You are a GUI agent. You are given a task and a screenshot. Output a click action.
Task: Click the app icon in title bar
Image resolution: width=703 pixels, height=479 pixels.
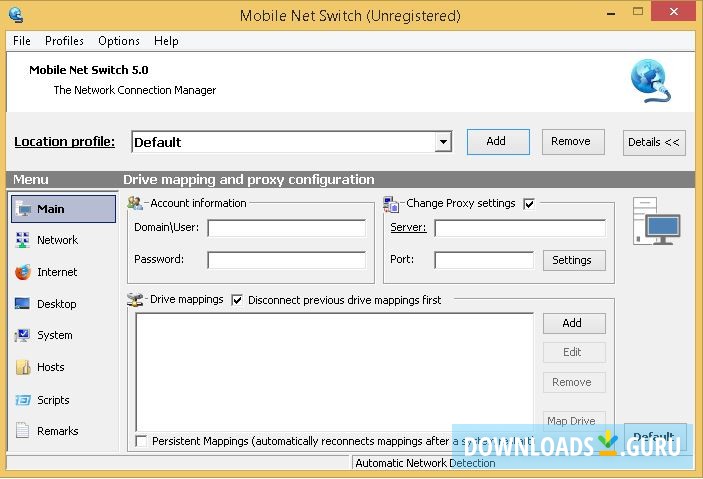16,15
